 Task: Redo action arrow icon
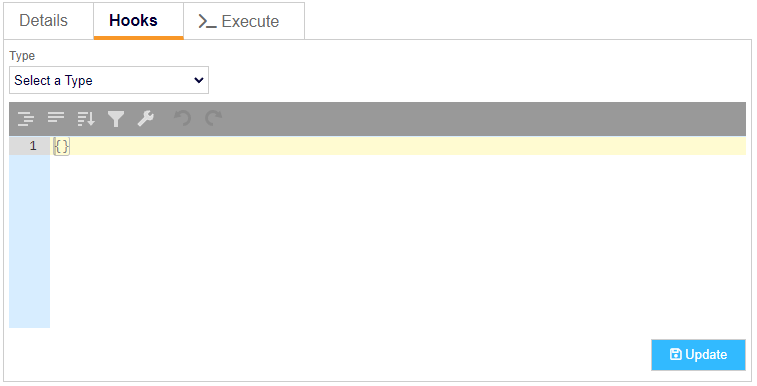[x=213, y=118]
